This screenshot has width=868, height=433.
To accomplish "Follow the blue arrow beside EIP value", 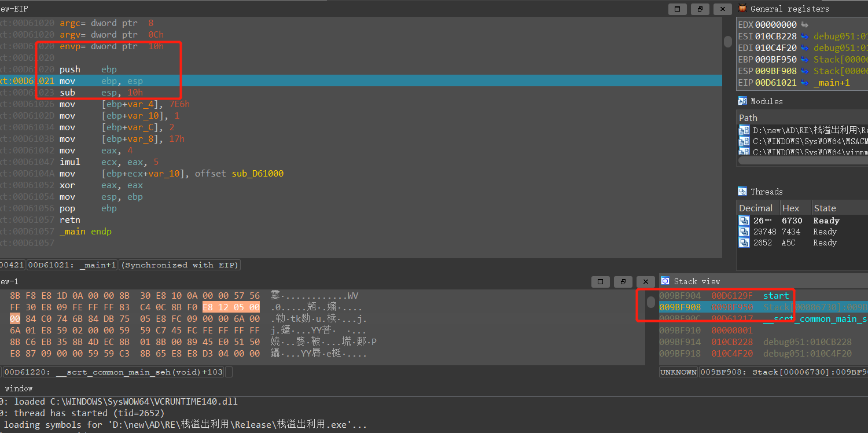I will [x=804, y=83].
